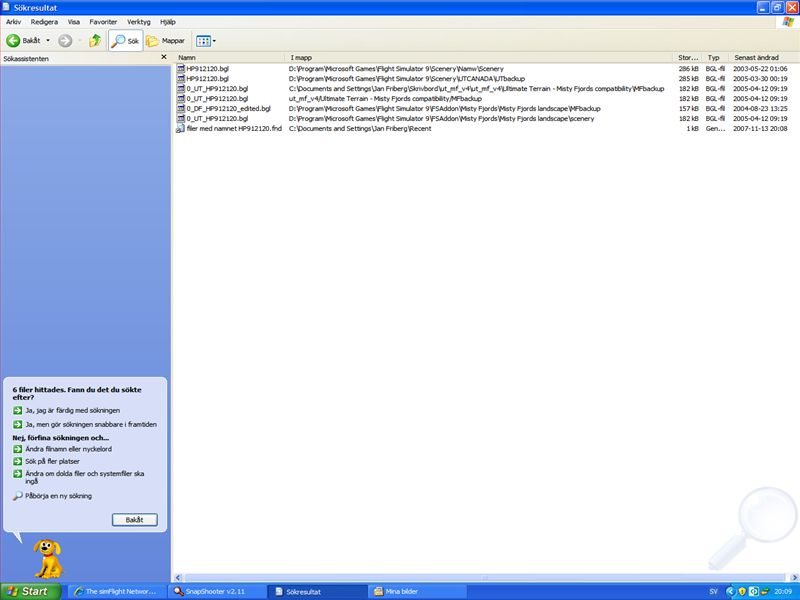Click the magnifier icon beside 'Påbörja en ny sökning'
Image resolution: width=800 pixels, height=600 pixels.
pyautogui.click(x=17, y=496)
